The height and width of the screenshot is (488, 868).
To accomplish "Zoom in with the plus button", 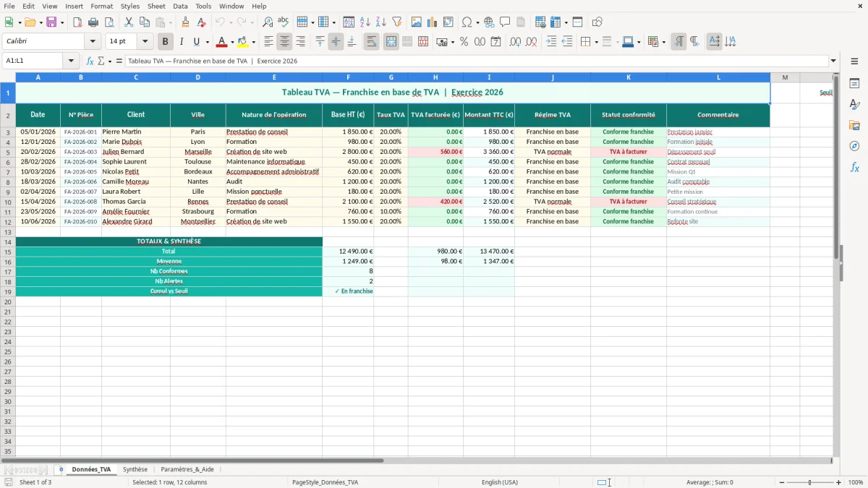I will 838,482.
